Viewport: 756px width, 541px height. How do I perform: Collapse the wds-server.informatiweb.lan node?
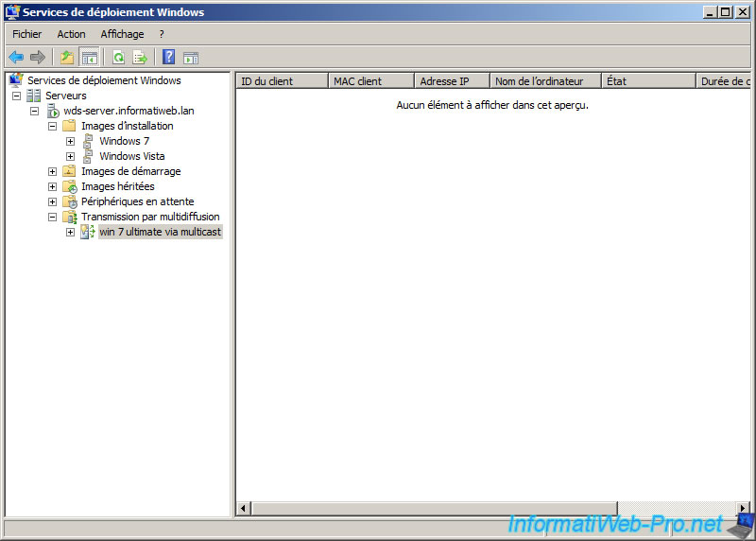(x=34, y=111)
